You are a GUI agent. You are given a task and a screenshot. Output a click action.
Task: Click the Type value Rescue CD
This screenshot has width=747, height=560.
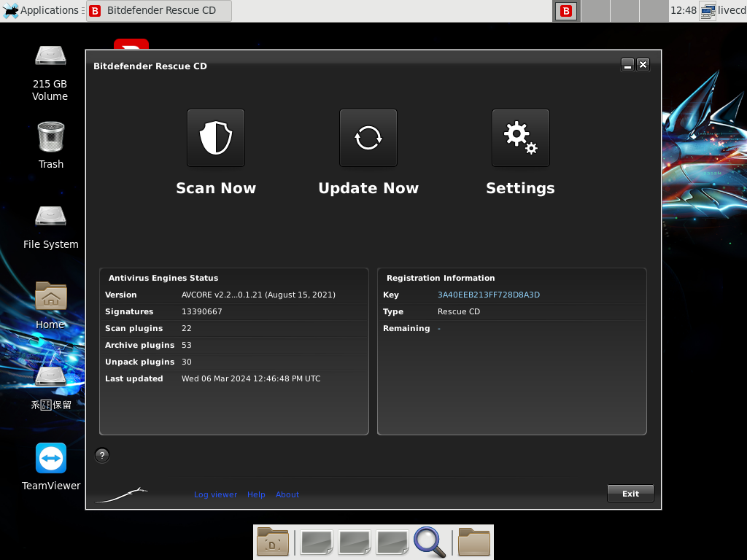pos(459,311)
